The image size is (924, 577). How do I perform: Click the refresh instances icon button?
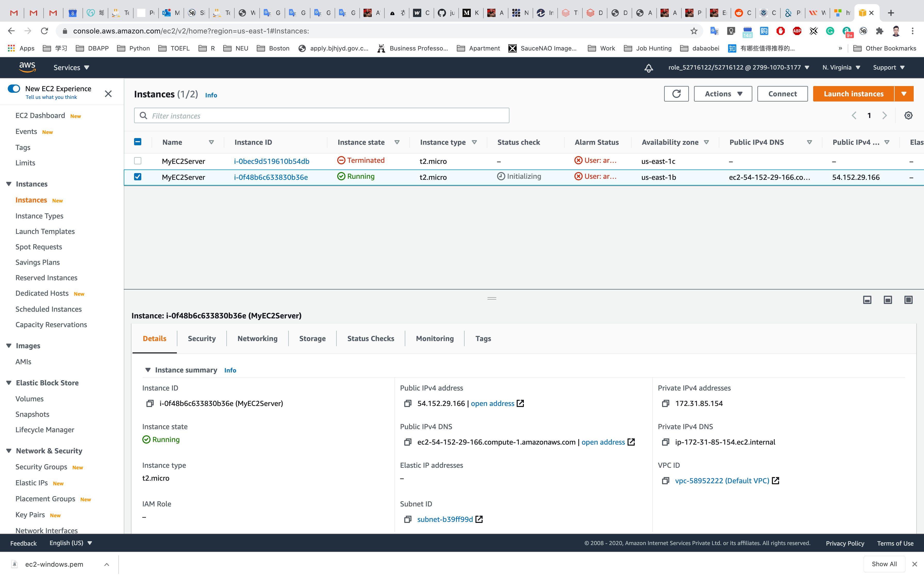676,94
